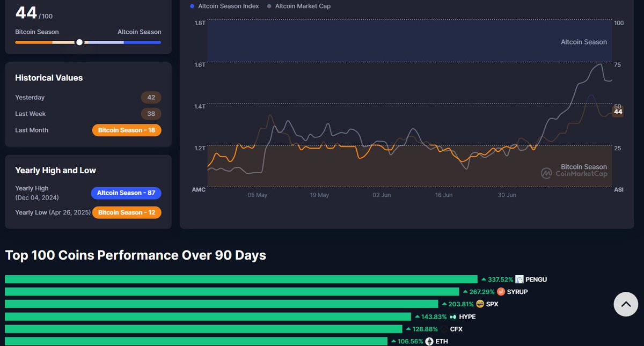Image resolution: width=644 pixels, height=346 pixels.
Task: Click the '1.4T' market cap axis label
Action: coord(200,106)
